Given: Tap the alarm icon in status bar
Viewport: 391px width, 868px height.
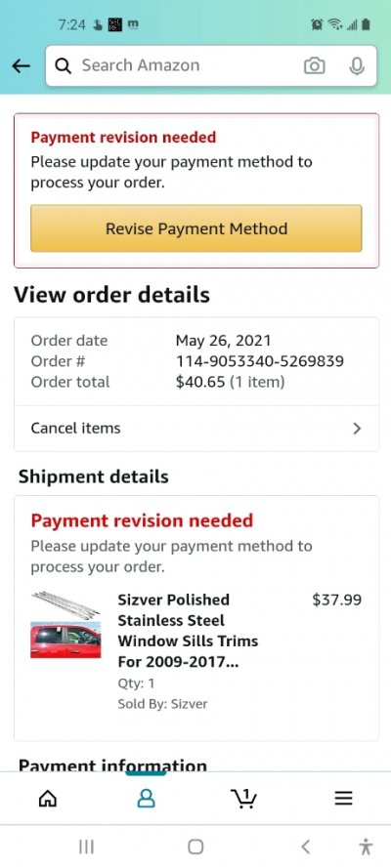Looking at the screenshot, I should (x=317, y=24).
